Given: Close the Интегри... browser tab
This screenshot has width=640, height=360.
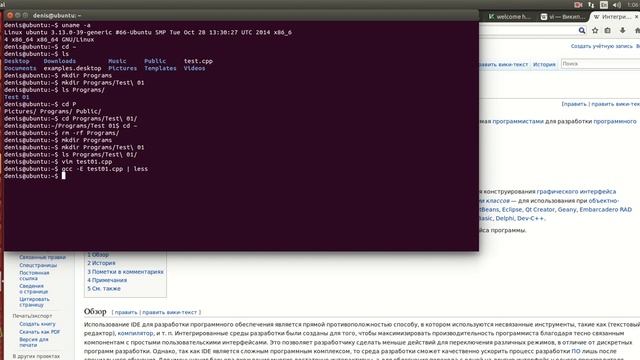Looking at the screenshot, I should (x=636, y=17).
